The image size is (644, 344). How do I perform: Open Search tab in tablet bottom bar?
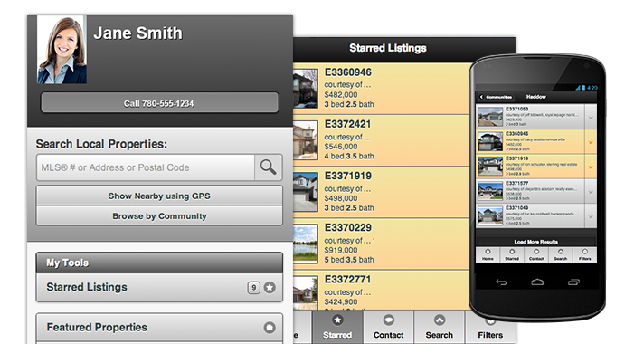pos(439,327)
